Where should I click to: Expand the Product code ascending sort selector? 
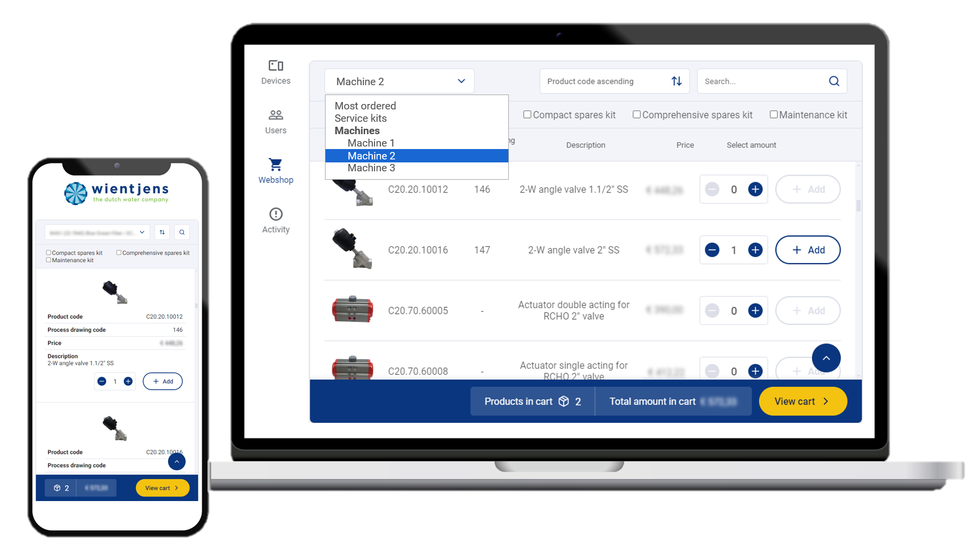(614, 81)
